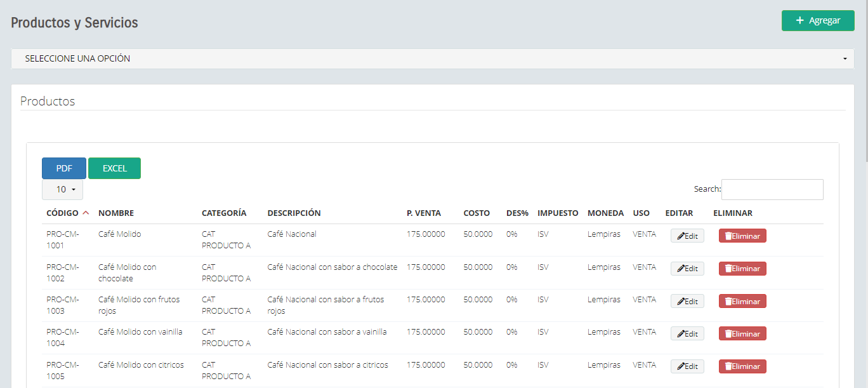868x388 pixels.
Task: Sort by the P. VENTA column header
Action: (x=424, y=213)
